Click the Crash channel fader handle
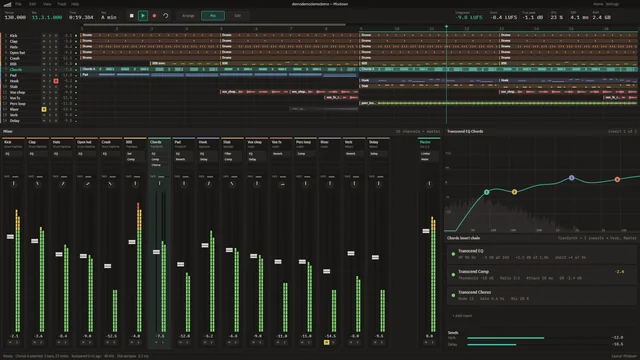The image size is (640, 360). coord(107,266)
